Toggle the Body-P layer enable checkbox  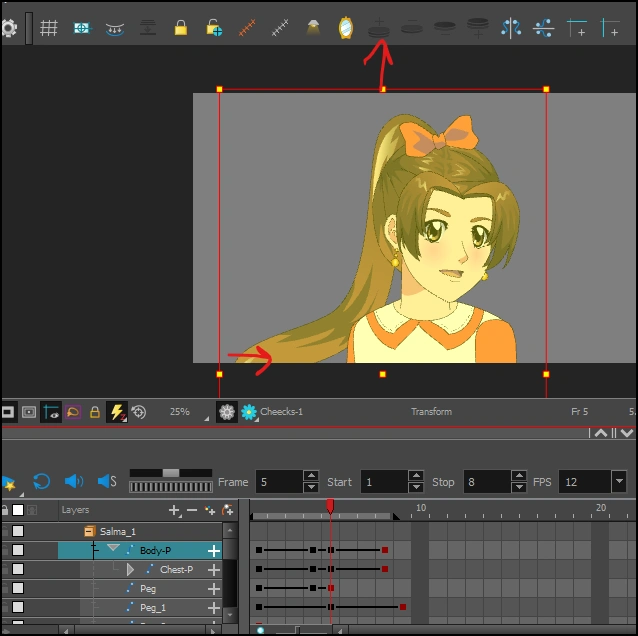tap(18, 550)
